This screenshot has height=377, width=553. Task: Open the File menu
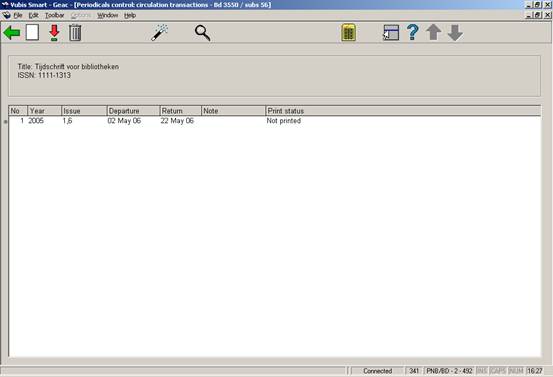coord(18,16)
